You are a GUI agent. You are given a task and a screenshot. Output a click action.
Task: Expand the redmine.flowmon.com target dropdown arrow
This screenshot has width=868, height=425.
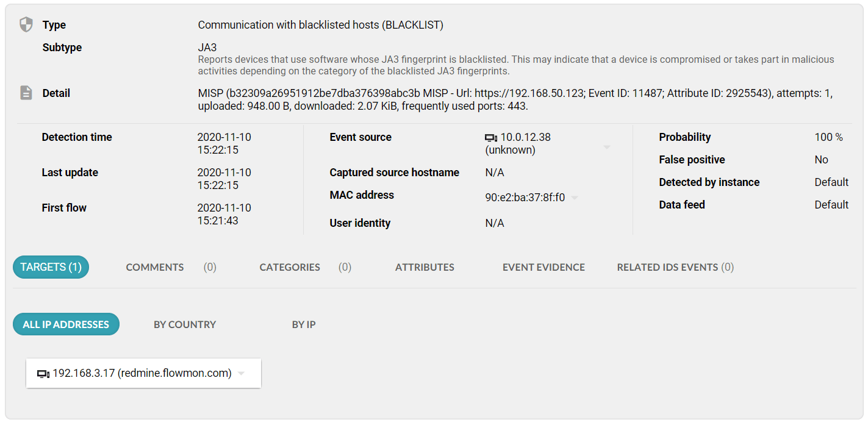click(x=242, y=374)
